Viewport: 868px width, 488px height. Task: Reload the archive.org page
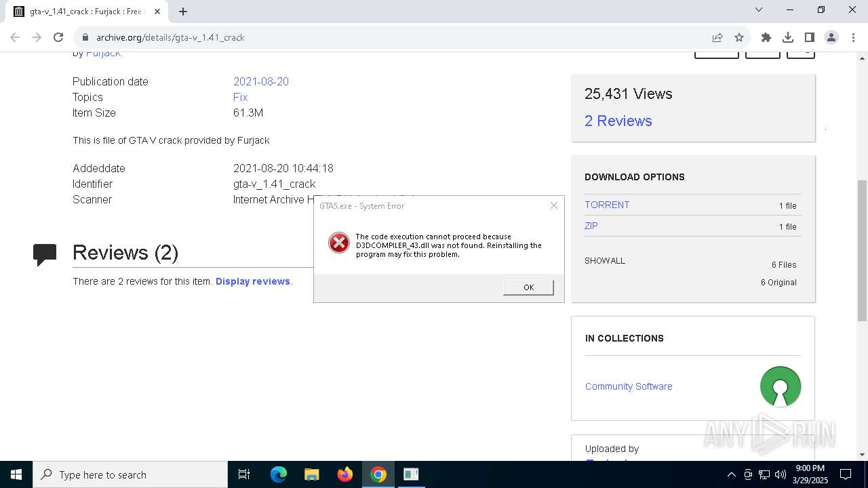pyautogui.click(x=58, y=37)
